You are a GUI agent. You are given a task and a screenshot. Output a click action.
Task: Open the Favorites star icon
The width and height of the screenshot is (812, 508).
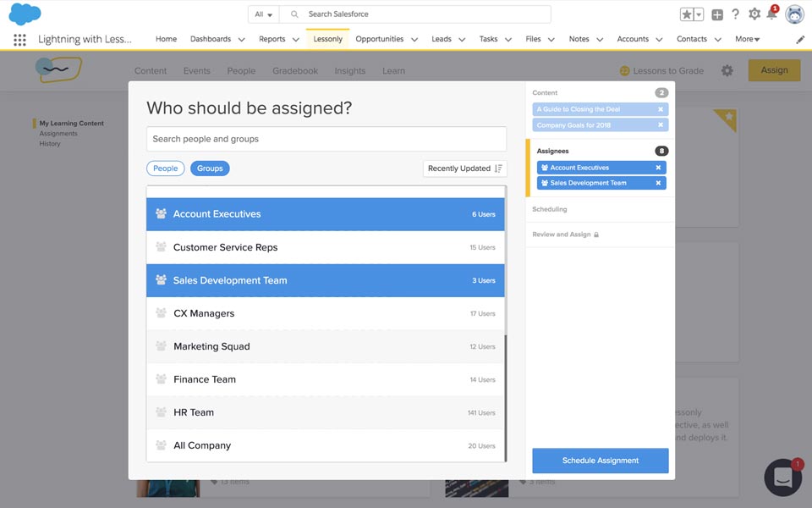687,14
